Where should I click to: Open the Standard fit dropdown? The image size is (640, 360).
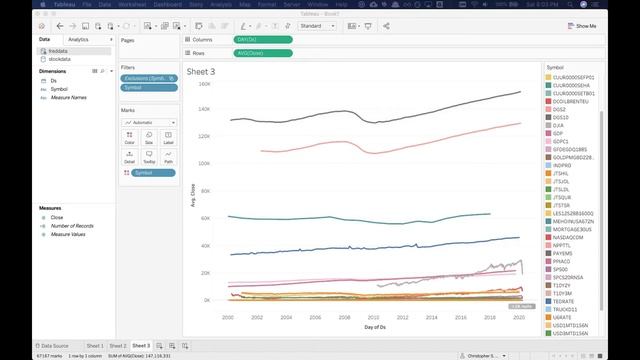(317, 26)
